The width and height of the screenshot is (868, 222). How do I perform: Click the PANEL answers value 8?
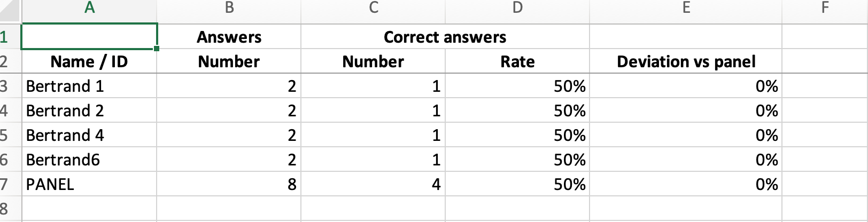(x=229, y=184)
